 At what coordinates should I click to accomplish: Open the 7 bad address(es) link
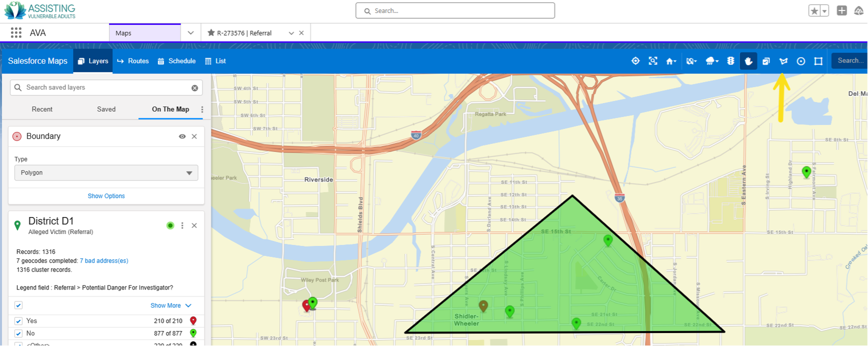tap(104, 260)
